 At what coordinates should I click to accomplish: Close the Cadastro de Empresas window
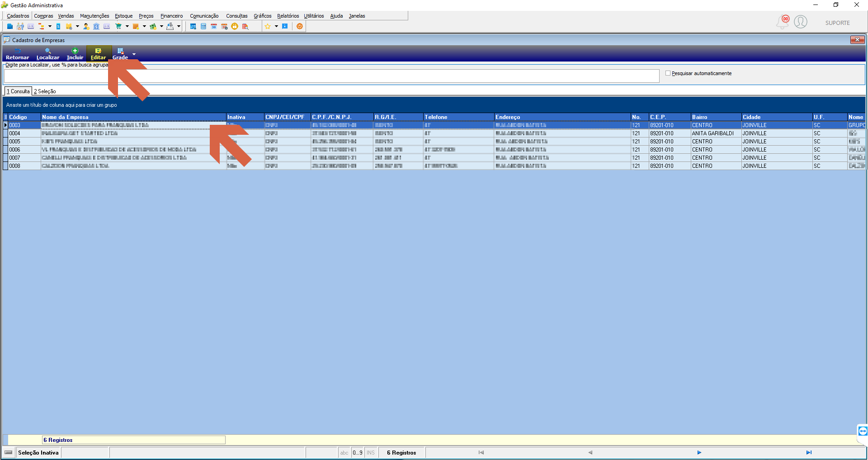tap(857, 40)
